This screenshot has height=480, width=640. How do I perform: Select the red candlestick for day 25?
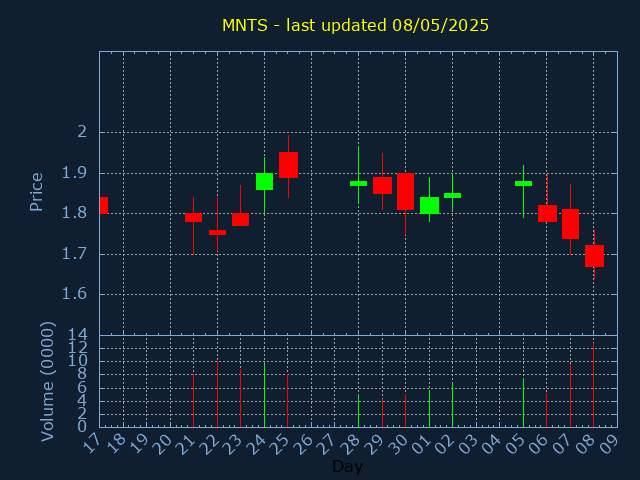point(288,165)
